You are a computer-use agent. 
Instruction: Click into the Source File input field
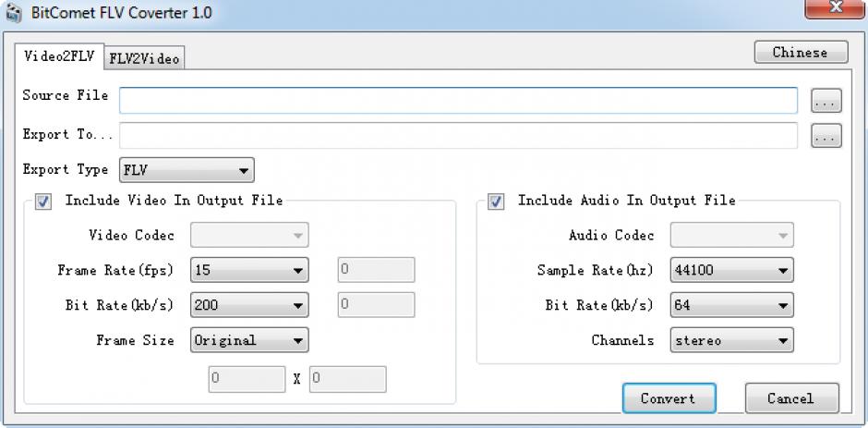point(458,101)
